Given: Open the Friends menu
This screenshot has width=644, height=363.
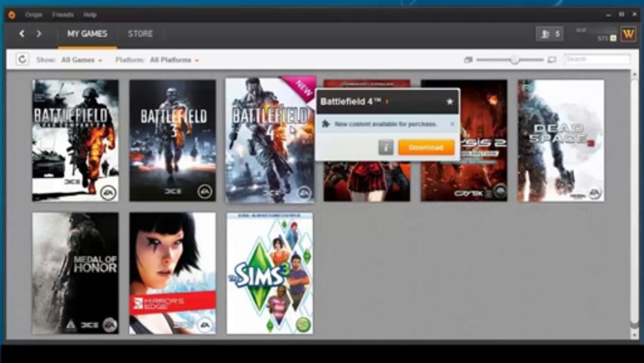Looking at the screenshot, I should click(63, 15).
